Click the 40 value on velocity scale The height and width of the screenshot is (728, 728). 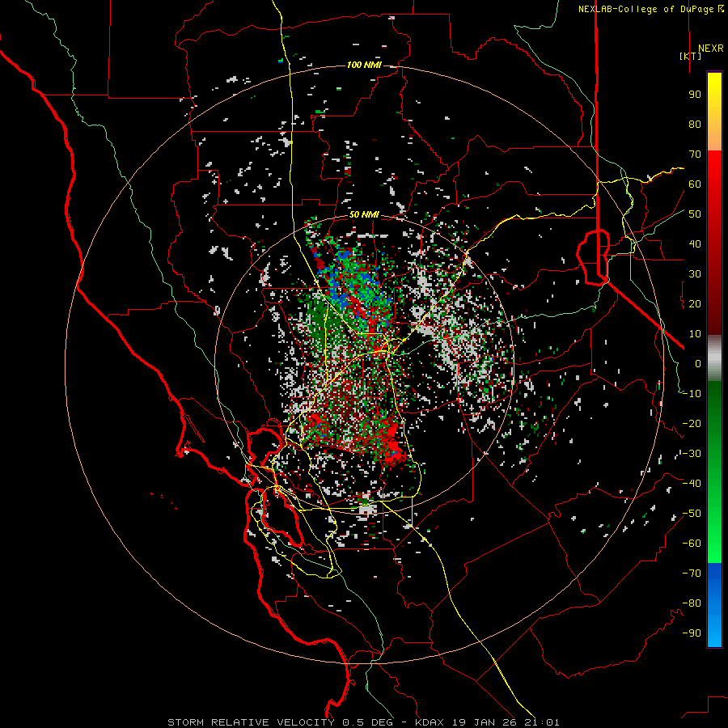pos(695,244)
